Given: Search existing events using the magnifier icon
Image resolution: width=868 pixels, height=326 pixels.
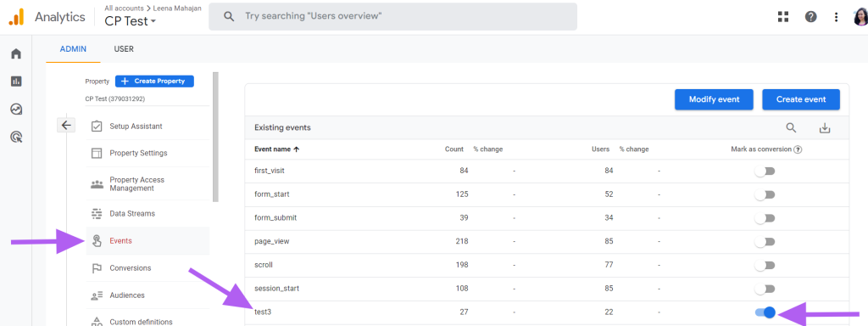Looking at the screenshot, I should click(x=791, y=128).
